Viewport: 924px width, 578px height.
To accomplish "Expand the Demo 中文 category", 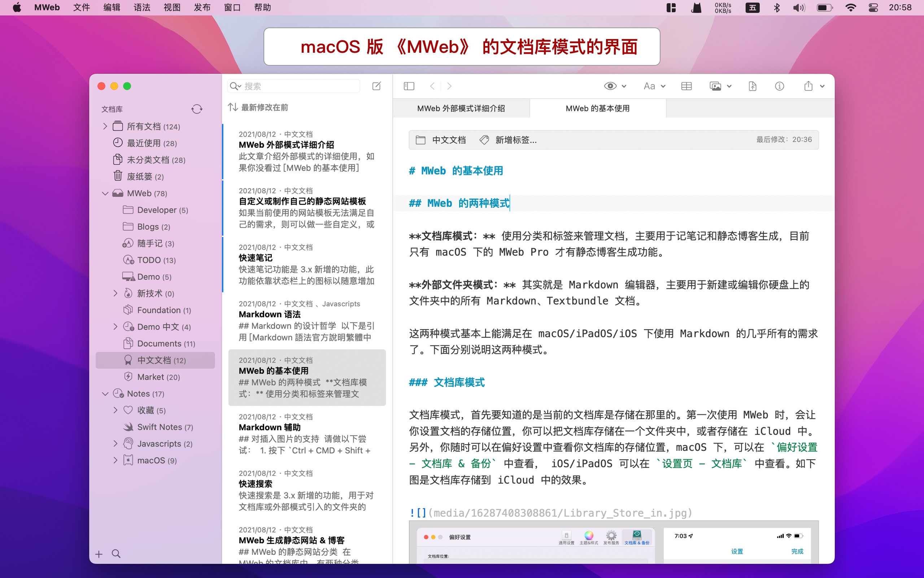I will click(x=115, y=327).
